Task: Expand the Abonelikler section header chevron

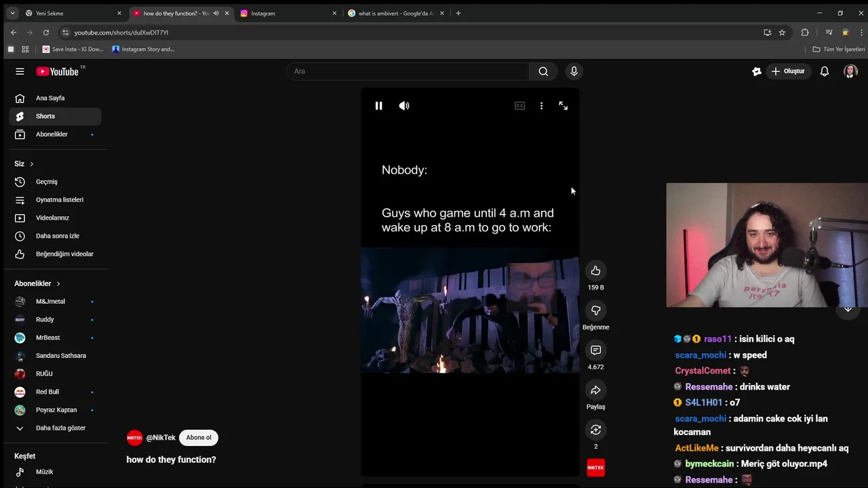Action: [58, 283]
